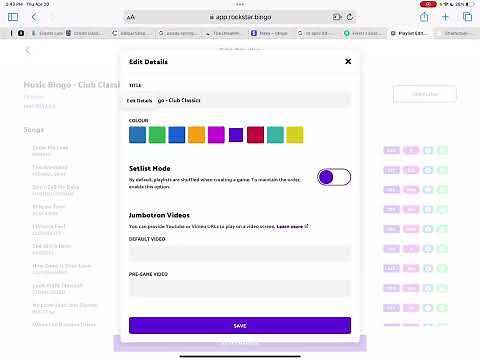Pick the steel blue colour swatch
This screenshot has height=360, width=480.
(137, 135)
